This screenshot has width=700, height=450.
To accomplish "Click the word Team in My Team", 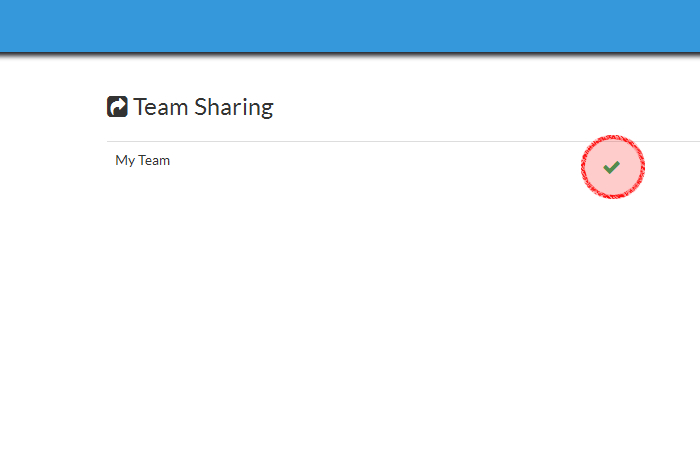I will (x=155, y=160).
